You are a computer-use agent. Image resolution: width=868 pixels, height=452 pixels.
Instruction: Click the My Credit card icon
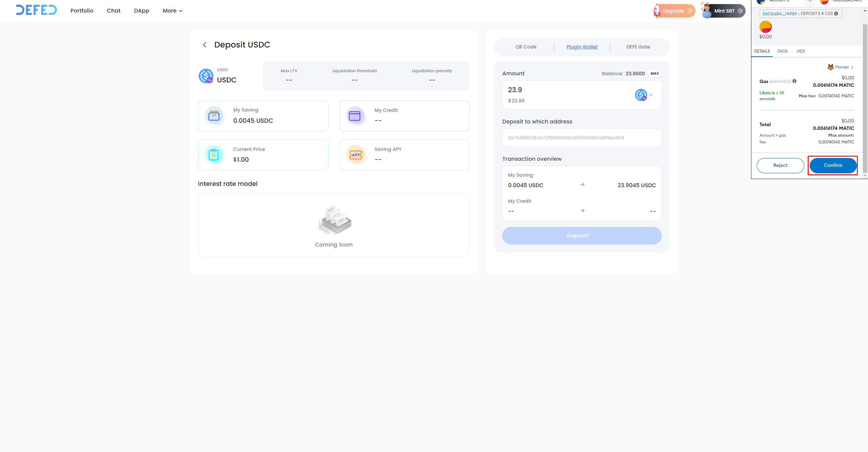pyautogui.click(x=355, y=116)
